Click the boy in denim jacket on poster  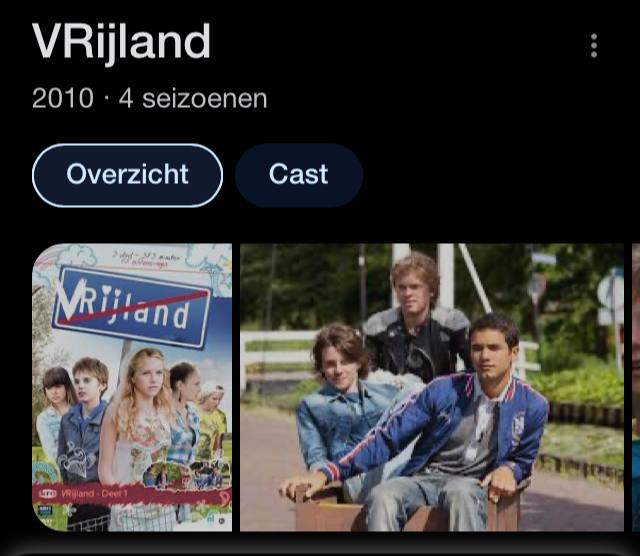coord(84,420)
